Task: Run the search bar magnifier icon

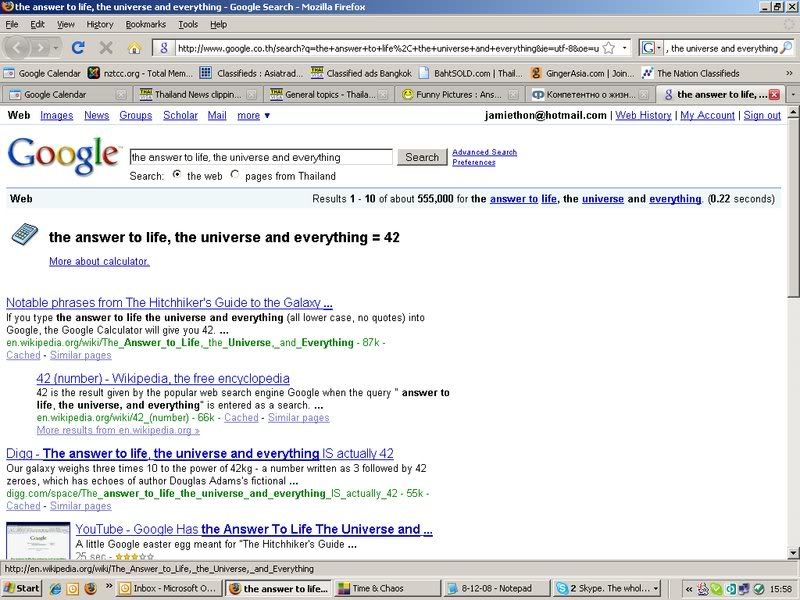Action: [786, 48]
